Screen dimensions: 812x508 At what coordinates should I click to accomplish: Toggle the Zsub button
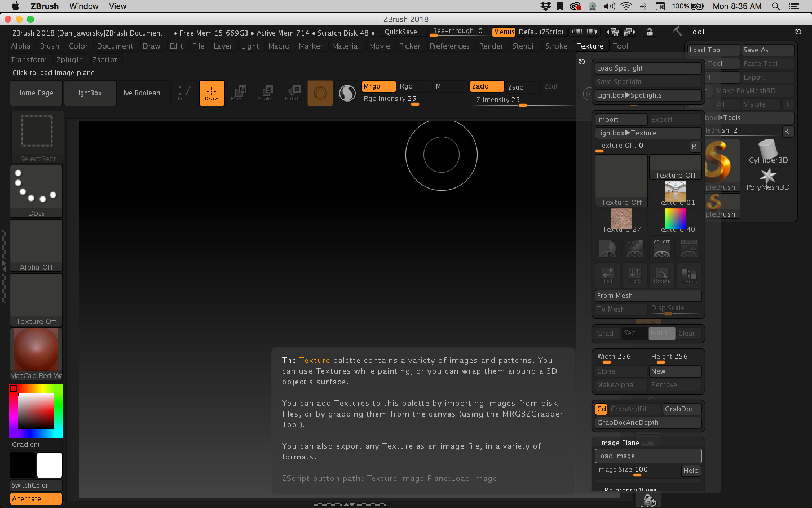pos(522,87)
